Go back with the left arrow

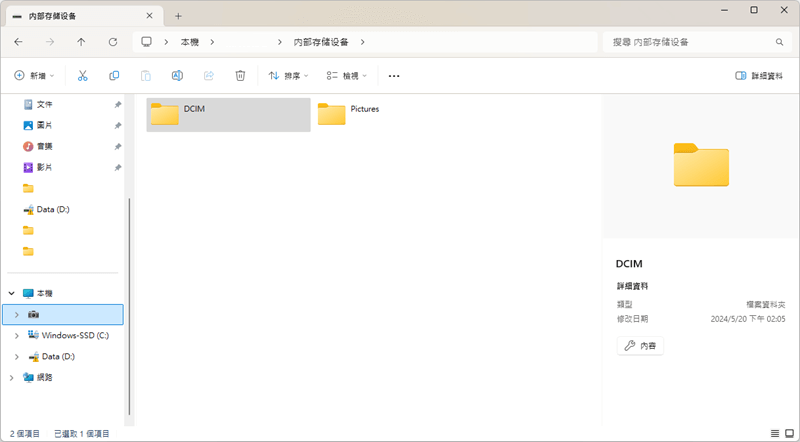tap(18, 42)
